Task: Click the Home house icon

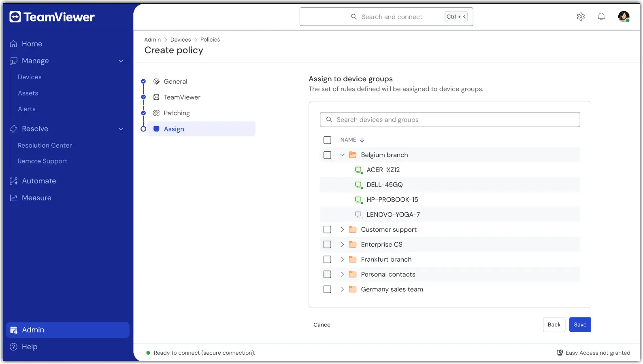Action: pyautogui.click(x=13, y=44)
